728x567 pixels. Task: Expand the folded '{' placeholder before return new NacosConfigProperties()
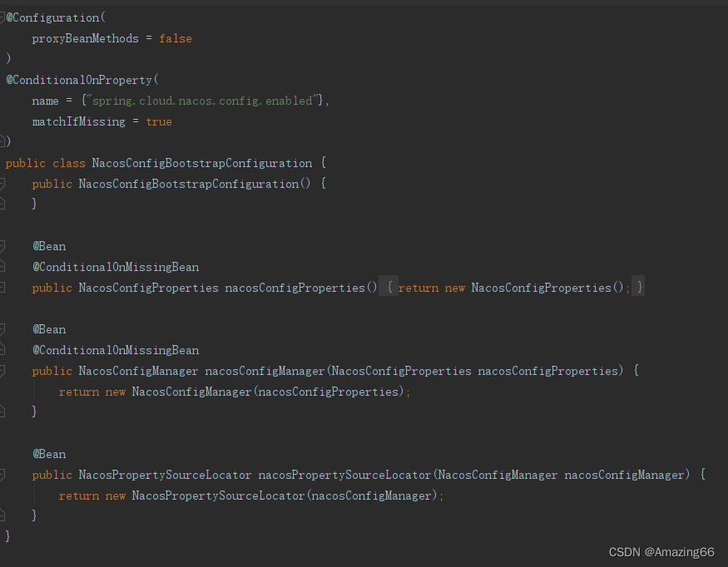coord(389,288)
